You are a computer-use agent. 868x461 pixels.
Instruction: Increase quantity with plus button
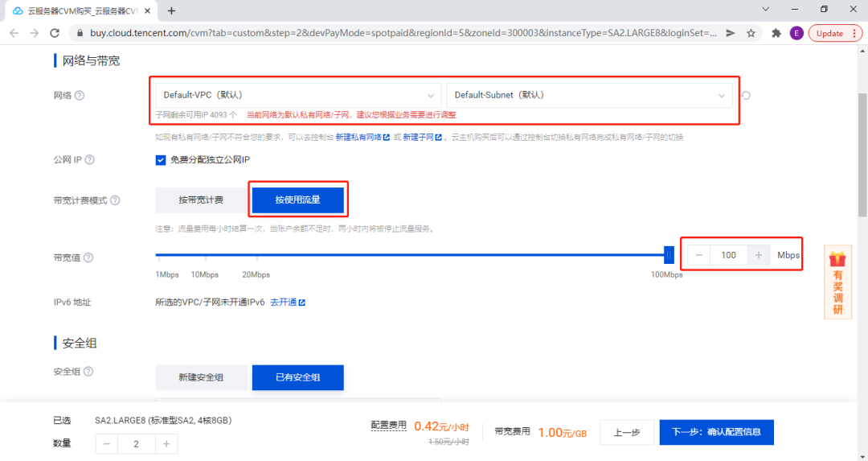(166, 443)
